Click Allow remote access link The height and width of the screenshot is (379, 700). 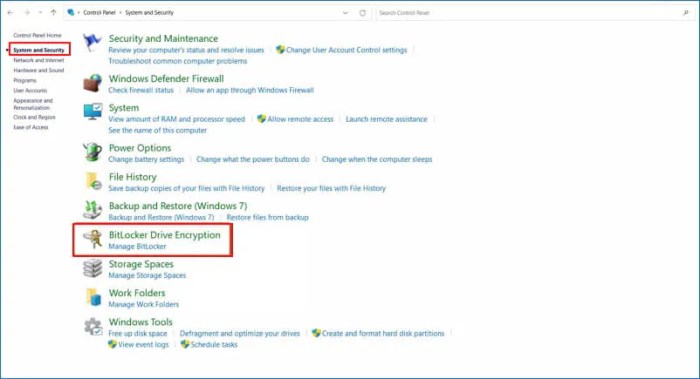pos(300,119)
